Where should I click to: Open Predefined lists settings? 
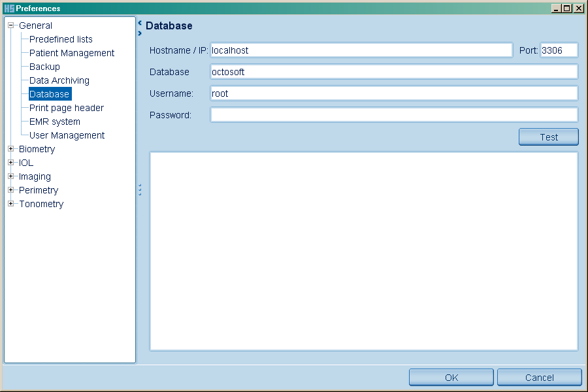(x=61, y=39)
